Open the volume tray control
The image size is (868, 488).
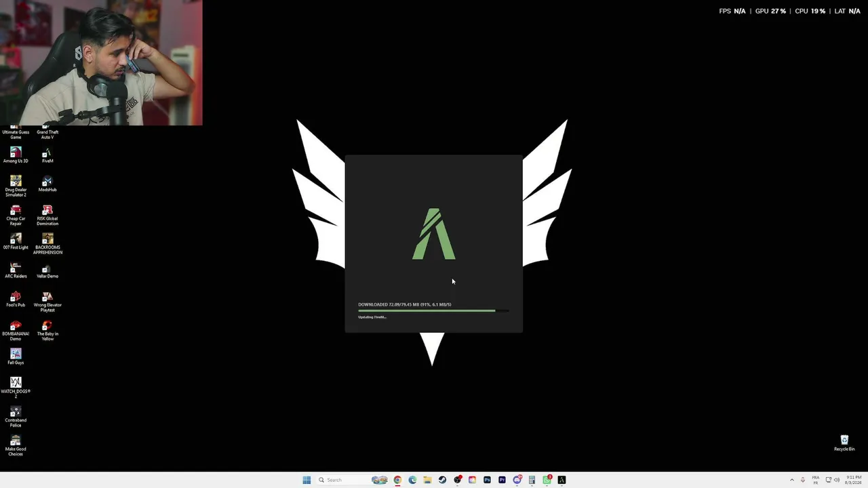coord(836,480)
